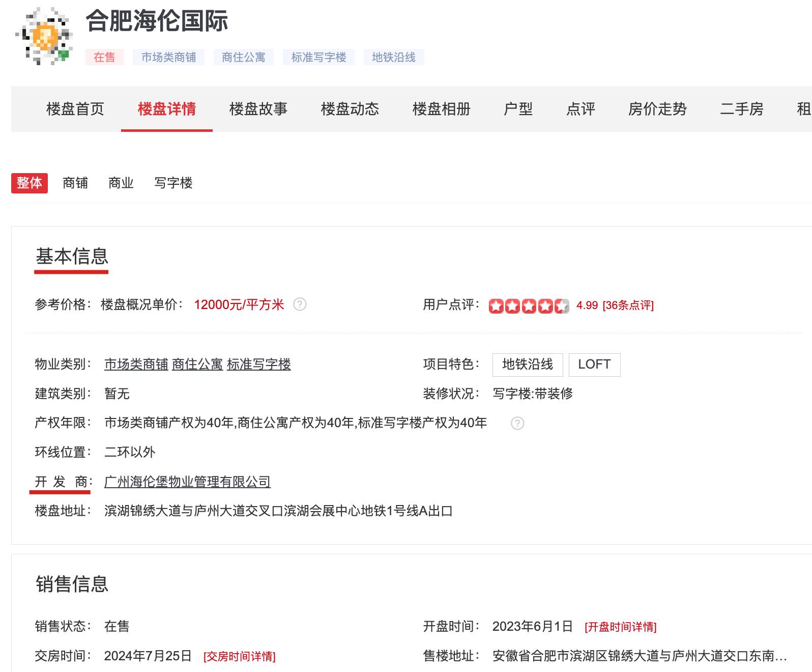Open the 房价走势 tab

tap(657, 109)
